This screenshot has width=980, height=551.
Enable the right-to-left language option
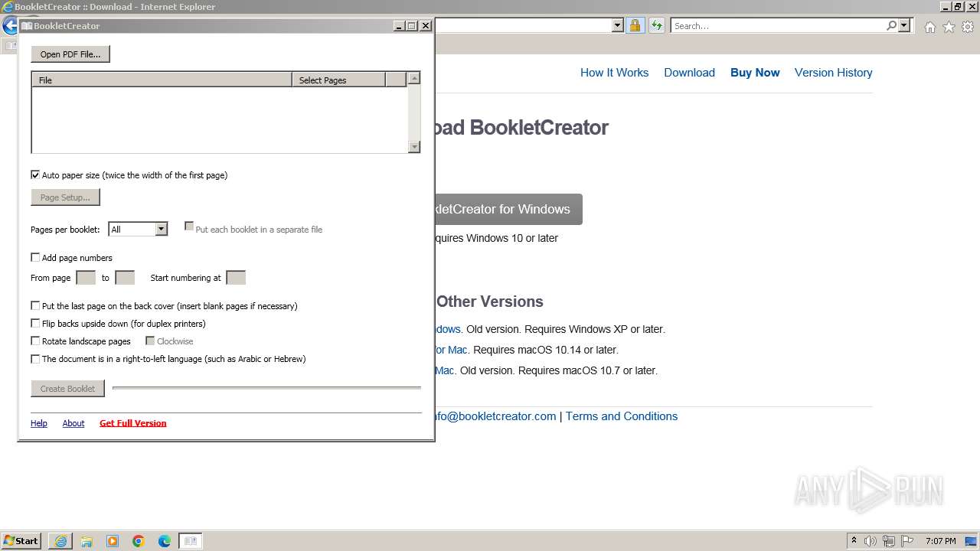click(35, 358)
